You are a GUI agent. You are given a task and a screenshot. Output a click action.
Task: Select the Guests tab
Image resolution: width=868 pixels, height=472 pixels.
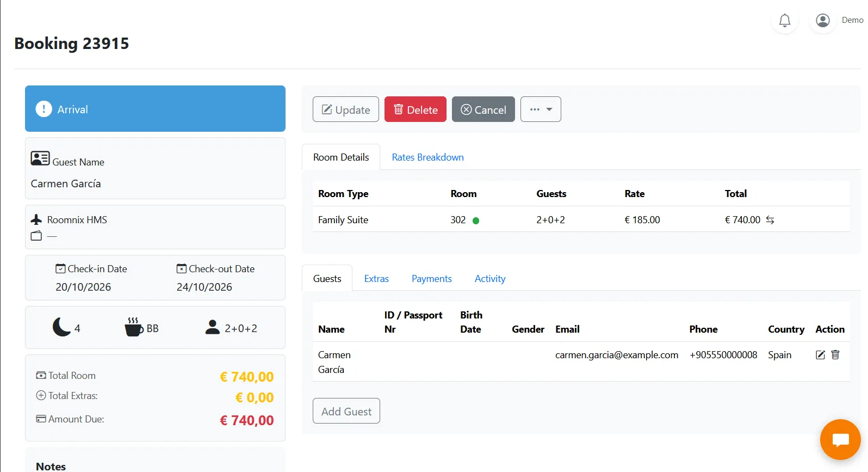tap(327, 279)
